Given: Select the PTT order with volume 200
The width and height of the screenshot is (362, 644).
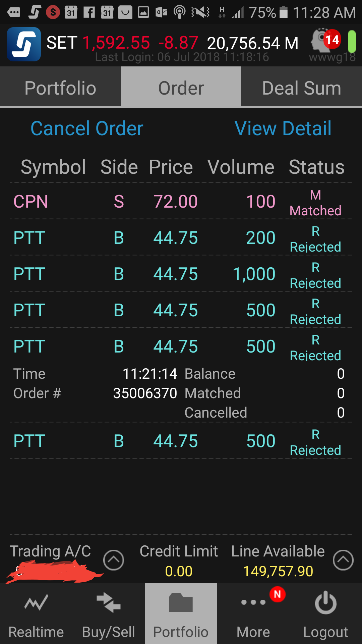Looking at the screenshot, I should [181, 238].
